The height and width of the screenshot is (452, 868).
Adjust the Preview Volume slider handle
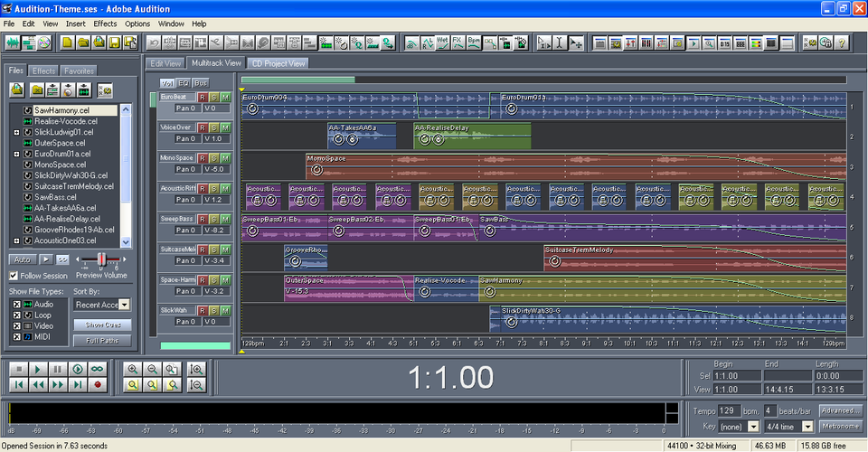coord(102,259)
